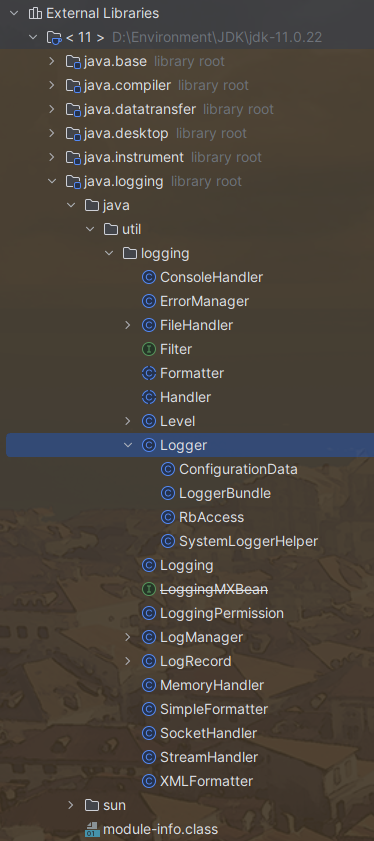Click the class icon beside ConsoleHandler
Screen dimensions: 374x841
tap(149, 277)
